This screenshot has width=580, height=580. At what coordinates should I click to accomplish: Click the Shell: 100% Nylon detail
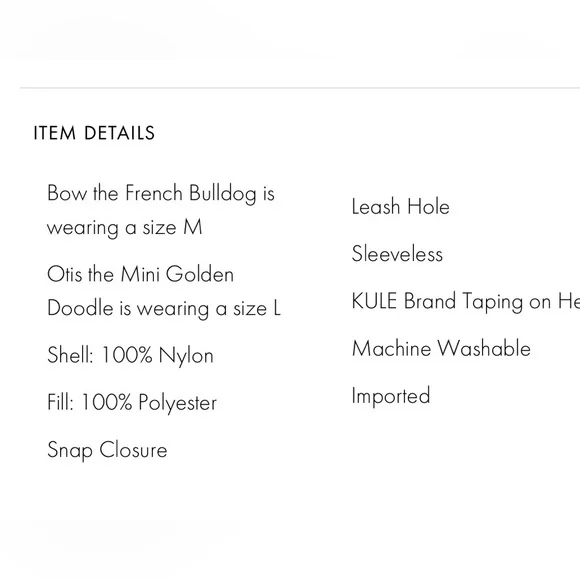tap(130, 355)
